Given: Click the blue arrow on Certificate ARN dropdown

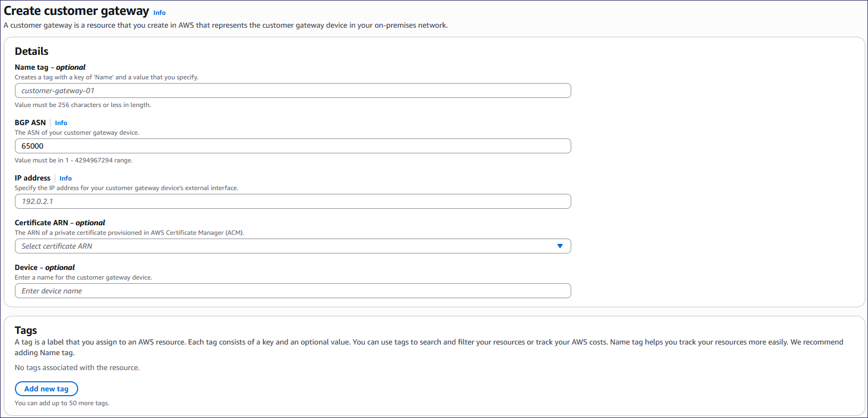Looking at the screenshot, I should pos(560,246).
